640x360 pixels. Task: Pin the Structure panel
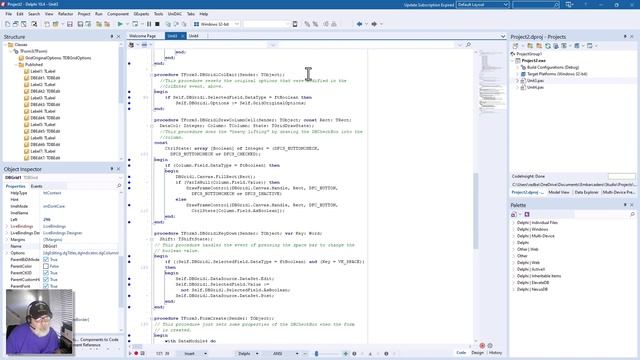click(x=112, y=37)
